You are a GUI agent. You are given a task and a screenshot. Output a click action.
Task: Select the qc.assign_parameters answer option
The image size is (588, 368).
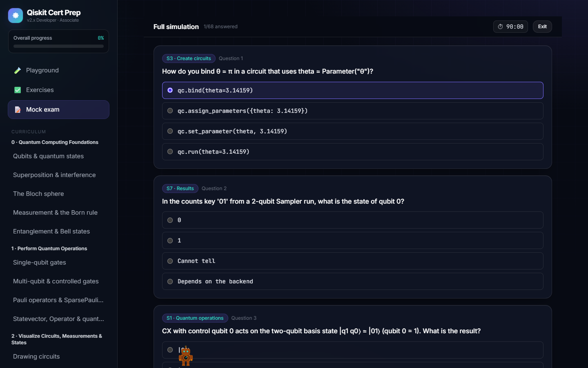coord(352,111)
